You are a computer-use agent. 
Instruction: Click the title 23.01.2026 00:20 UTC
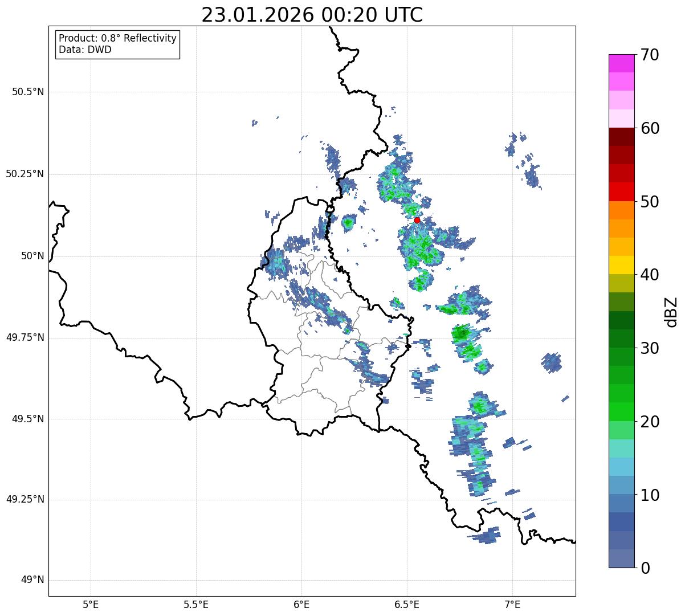pyautogui.click(x=312, y=15)
